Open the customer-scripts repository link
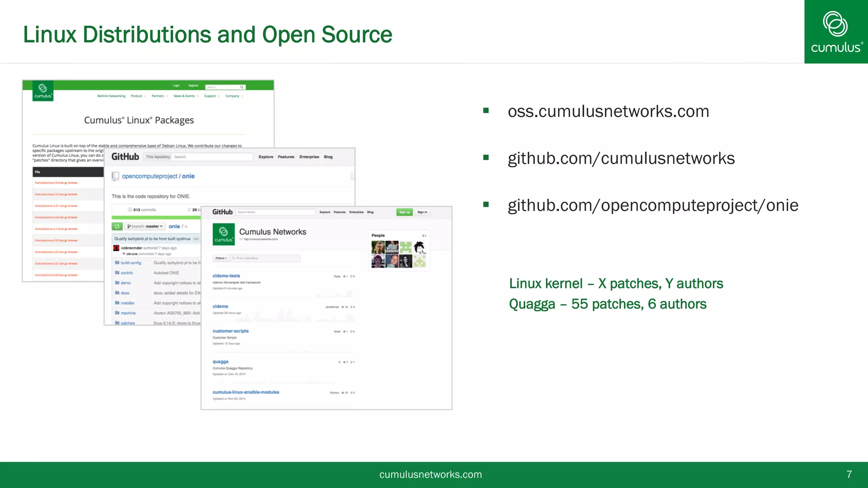 231,331
